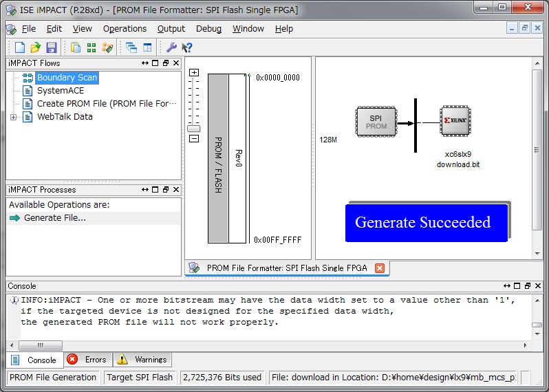Screen dimensions: 549x392
Task: Open the Output menu
Action: click(171, 29)
